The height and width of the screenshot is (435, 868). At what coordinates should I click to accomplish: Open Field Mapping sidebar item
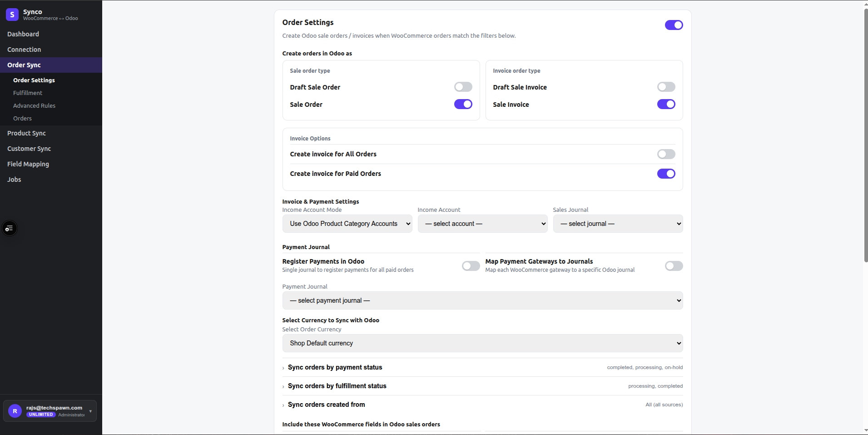click(x=51, y=164)
